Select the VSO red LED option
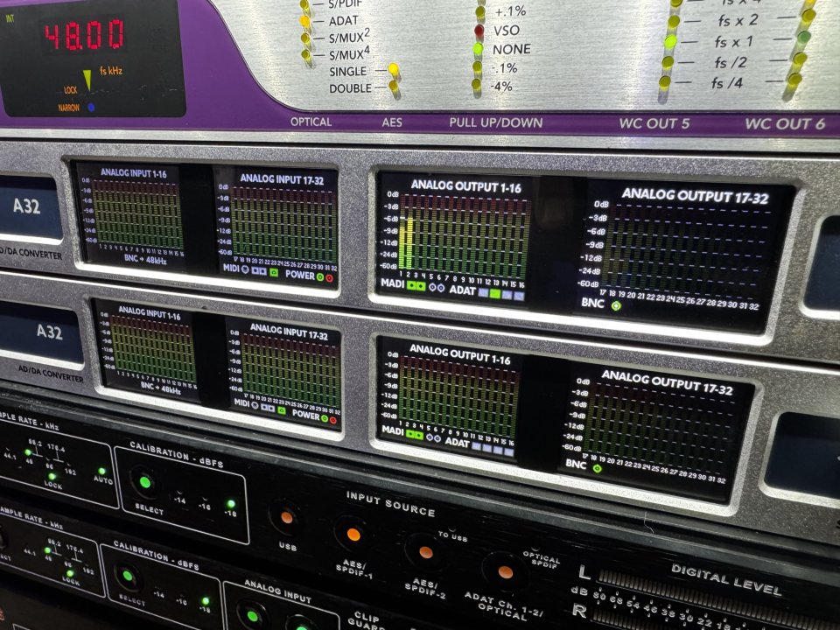Screen dimensions: 840x630 (x=479, y=31)
